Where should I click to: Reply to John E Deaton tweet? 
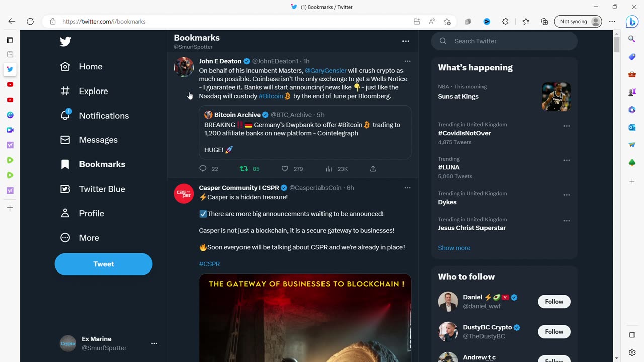(203, 169)
